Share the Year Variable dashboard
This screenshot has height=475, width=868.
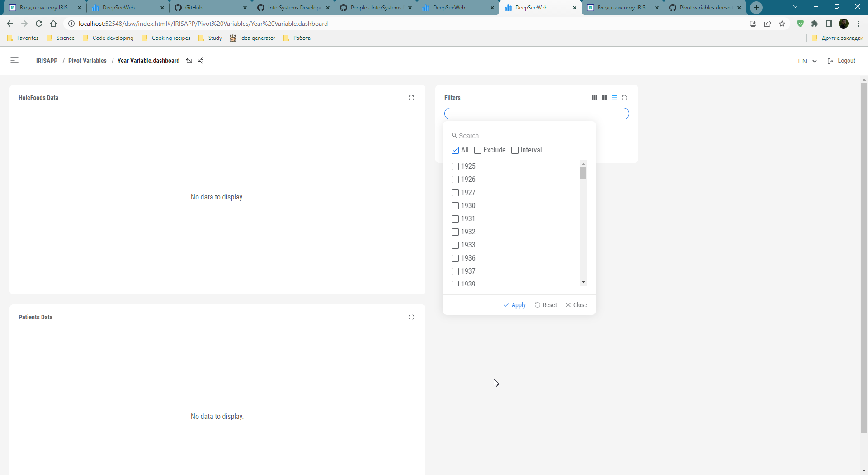coord(201,60)
